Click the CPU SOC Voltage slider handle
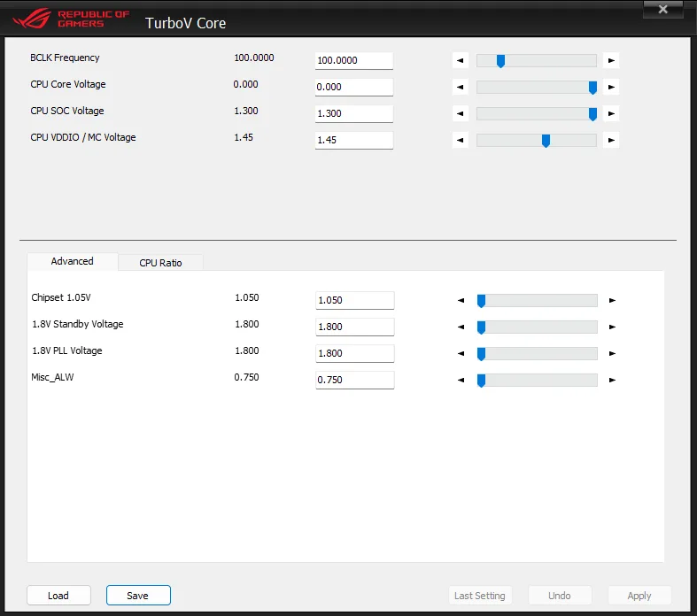This screenshot has height=616, width=697. 592,114
